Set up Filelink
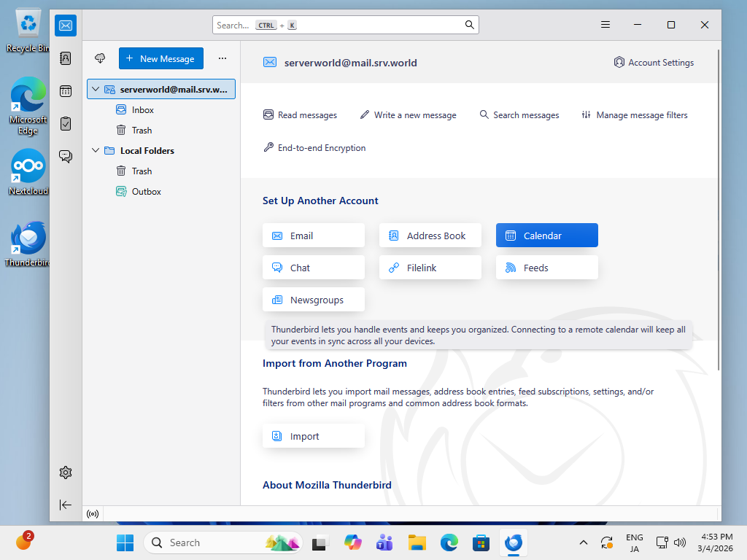747x560 pixels. 430,268
